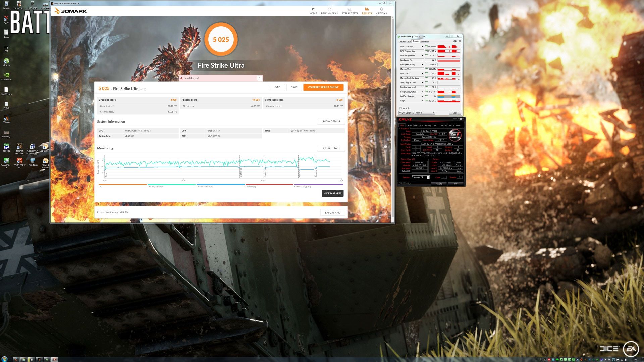Click the orange FPS legend bar
Viewport: 644px width, 362px height.
pyautogui.click(x=122, y=185)
